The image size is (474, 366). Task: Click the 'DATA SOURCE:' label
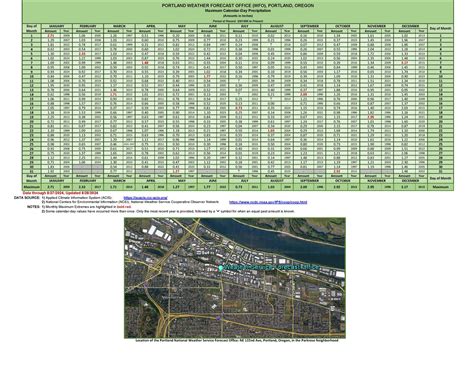27,198
